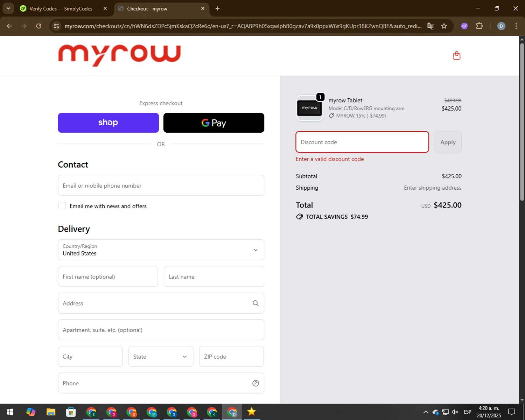Click the Email or mobile phone number field
The image size is (525, 420).
tap(161, 185)
